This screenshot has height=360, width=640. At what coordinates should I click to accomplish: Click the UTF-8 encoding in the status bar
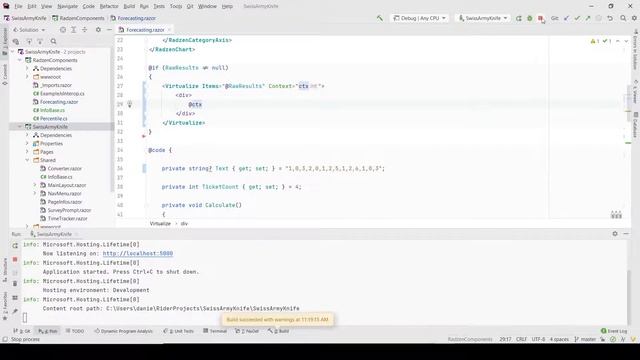[x=538, y=339]
